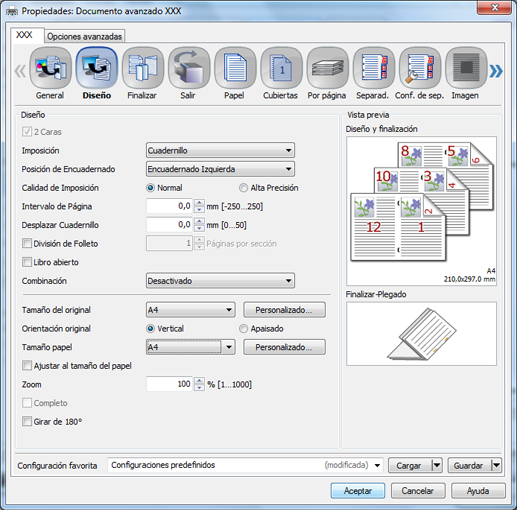Click the Aceptar button

pos(358,491)
